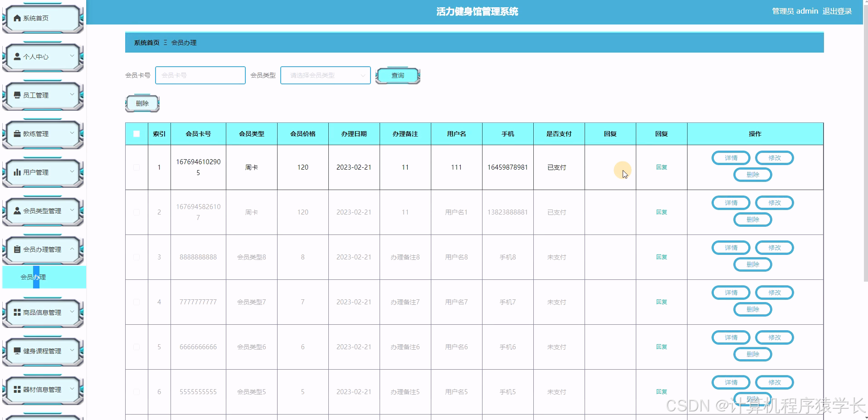This screenshot has width=868, height=420.
Task: Click the 会员卡号 column header
Action: [x=198, y=134]
